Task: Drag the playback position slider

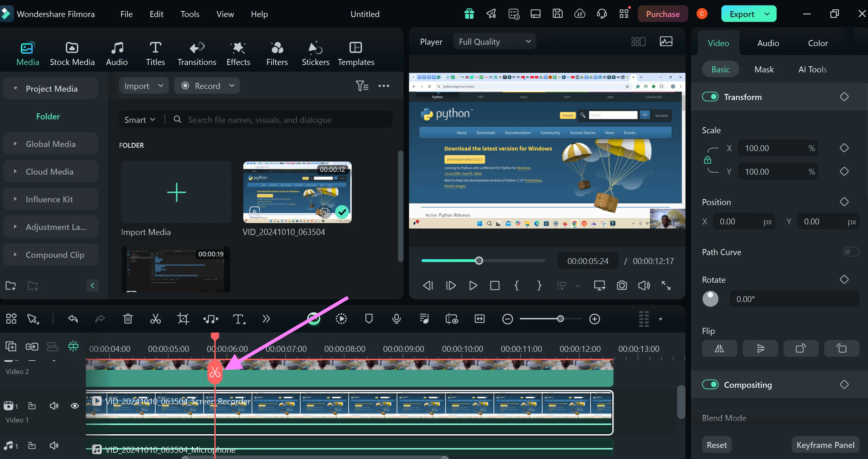Action: point(479,261)
